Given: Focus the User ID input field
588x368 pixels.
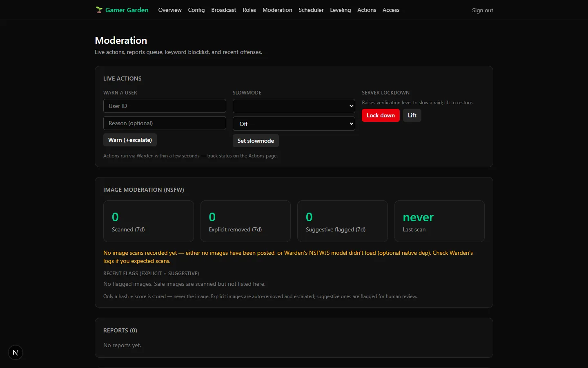Looking at the screenshot, I should pyautogui.click(x=165, y=106).
